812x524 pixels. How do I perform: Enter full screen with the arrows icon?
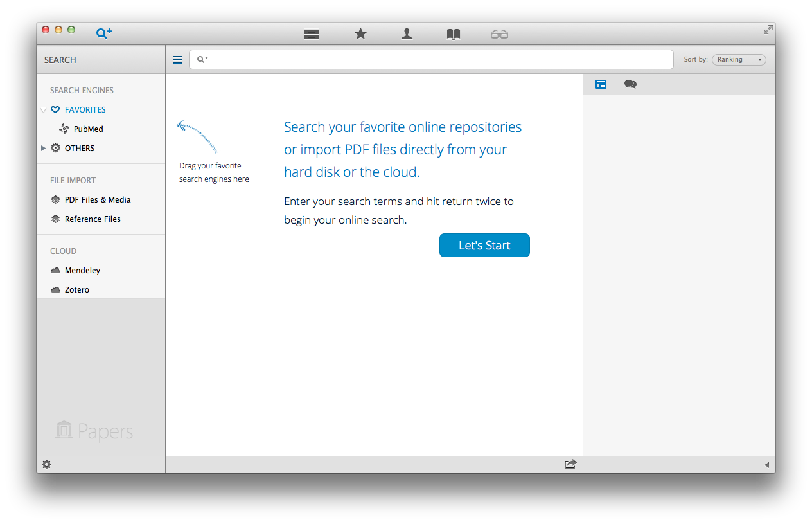[768, 30]
